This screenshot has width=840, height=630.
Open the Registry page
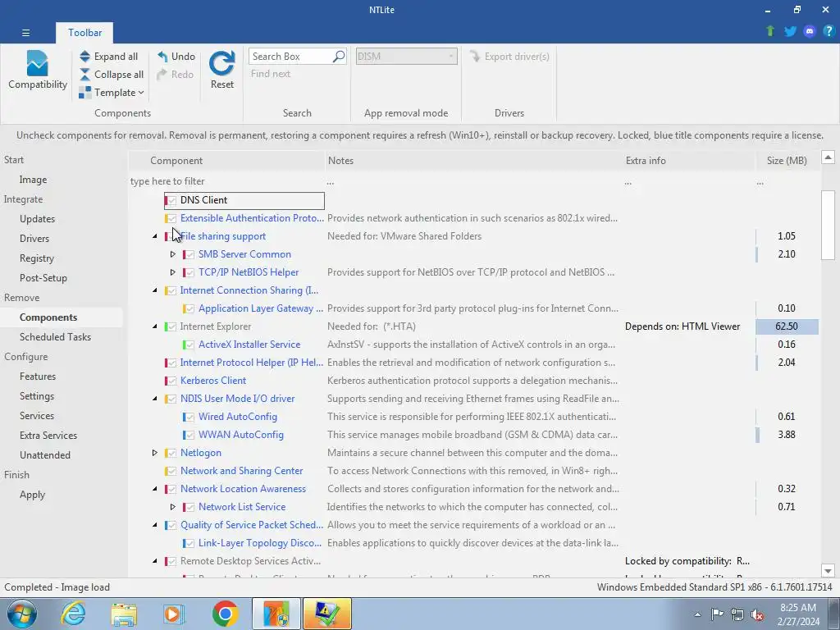click(37, 258)
